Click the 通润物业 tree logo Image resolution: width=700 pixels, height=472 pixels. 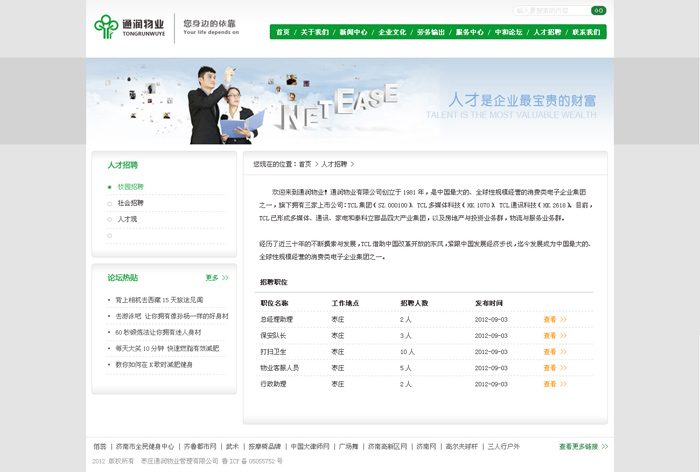click(x=106, y=26)
